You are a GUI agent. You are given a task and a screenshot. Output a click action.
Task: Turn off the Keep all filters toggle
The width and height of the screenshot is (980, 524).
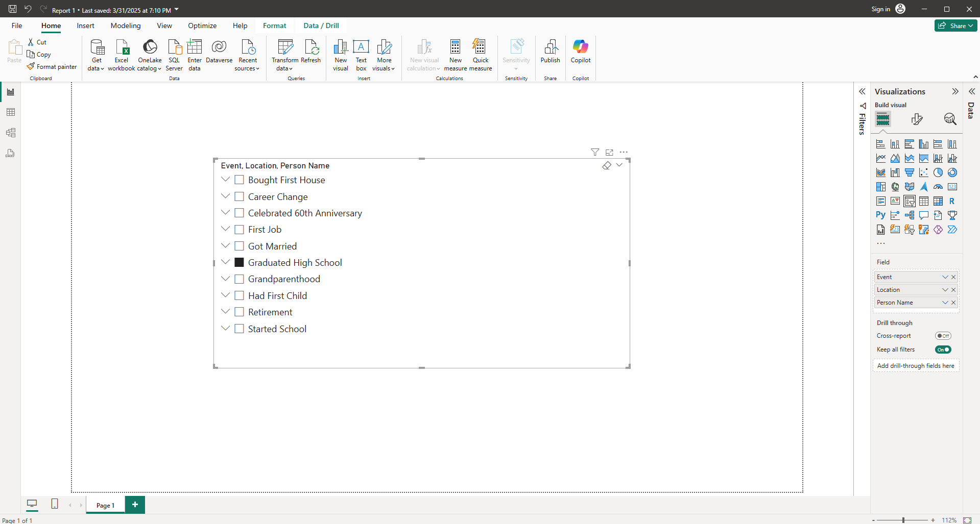[943, 350]
